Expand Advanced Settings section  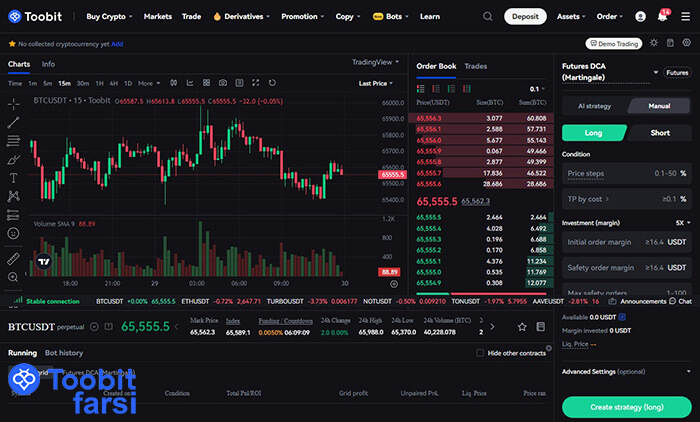click(625, 372)
